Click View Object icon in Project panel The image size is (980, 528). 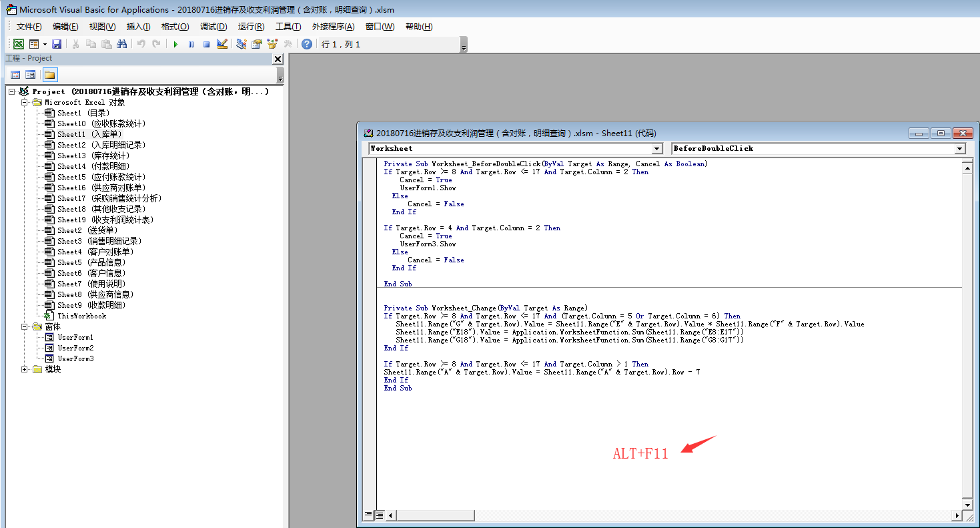tap(30, 75)
